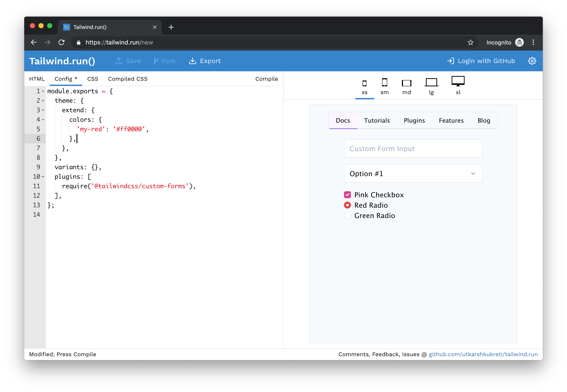
Task: Choose the md tablet preview icon
Action: click(406, 83)
